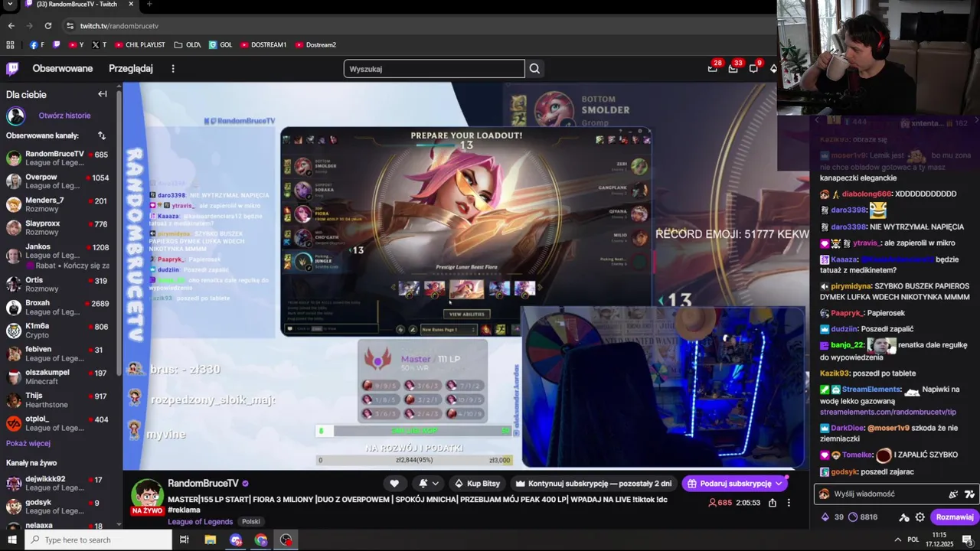Reload the page in the browser
Screen dimensions: 980x551
pos(47,25)
